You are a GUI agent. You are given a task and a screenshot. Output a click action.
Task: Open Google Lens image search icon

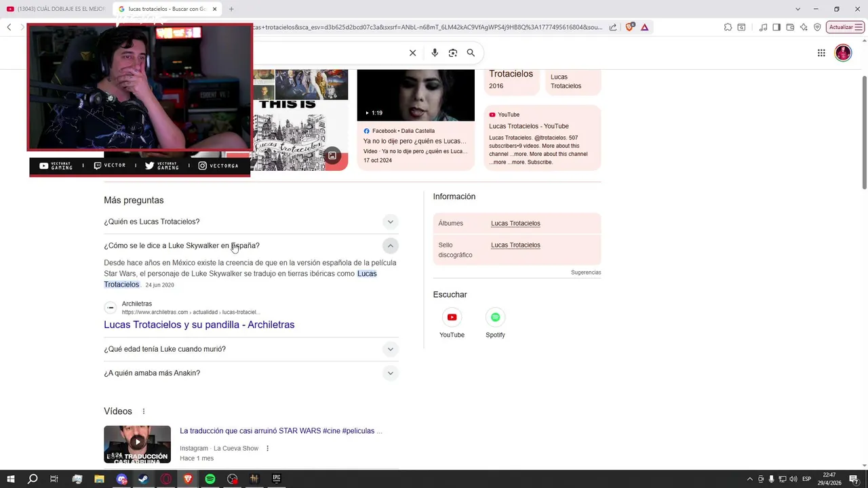453,53
